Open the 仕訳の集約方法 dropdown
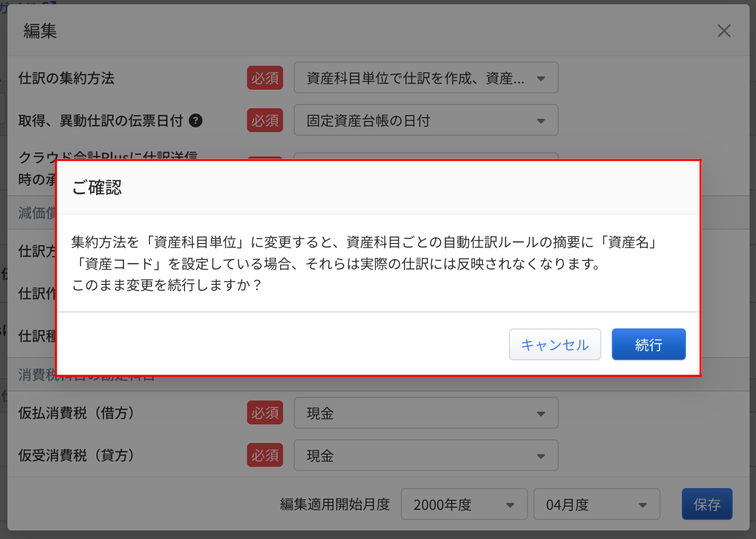The height and width of the screenshot is (539, 756). tap(426, 78)
